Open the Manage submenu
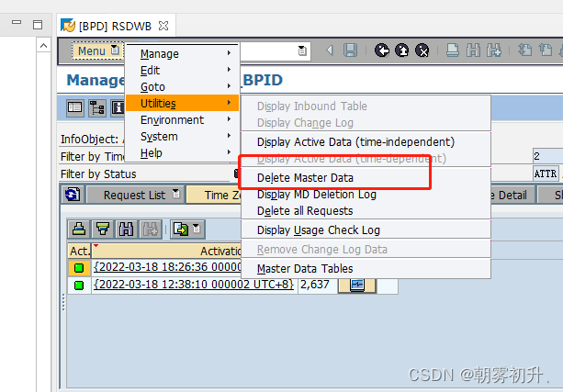Viewport: 563px width, 392px height. pos(182,53)
